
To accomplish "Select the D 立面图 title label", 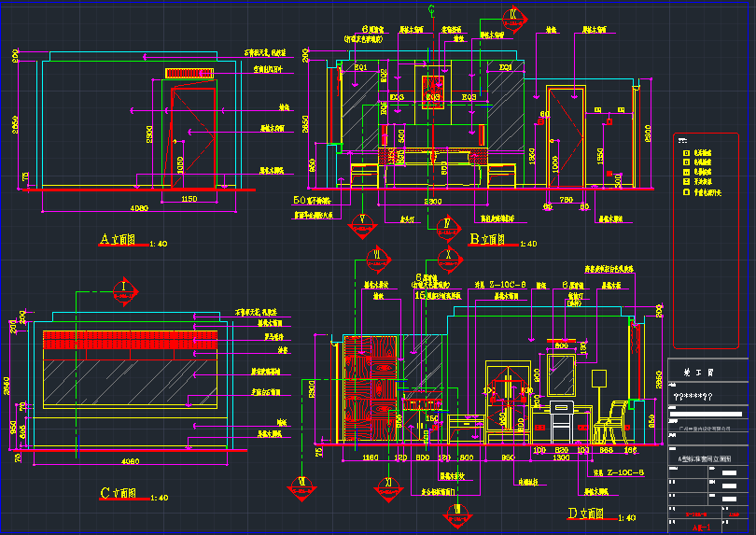I will 585,514.
